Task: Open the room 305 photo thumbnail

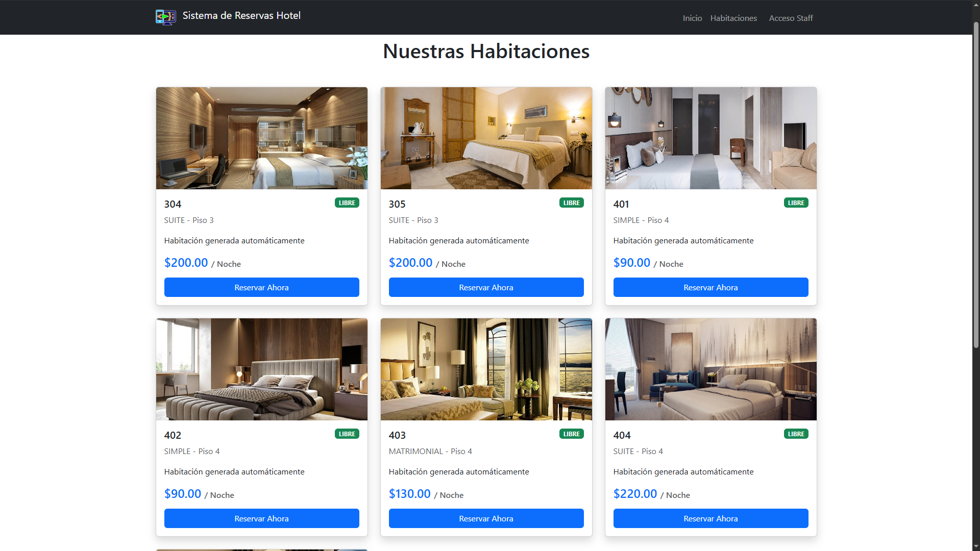Action: tap(486, 138)
